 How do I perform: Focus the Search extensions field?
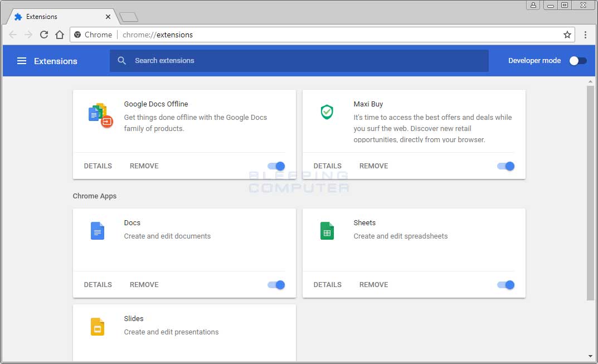click(x=299, y=61)
